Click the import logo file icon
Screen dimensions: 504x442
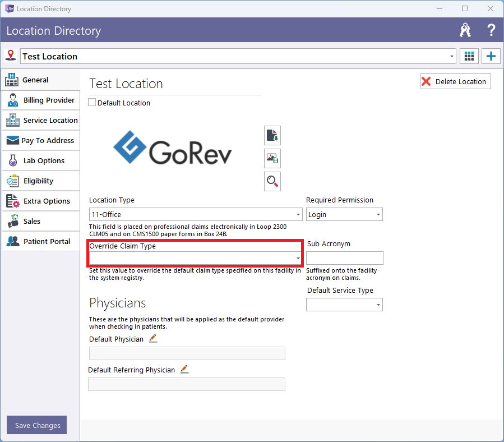[x=272, y=135]
